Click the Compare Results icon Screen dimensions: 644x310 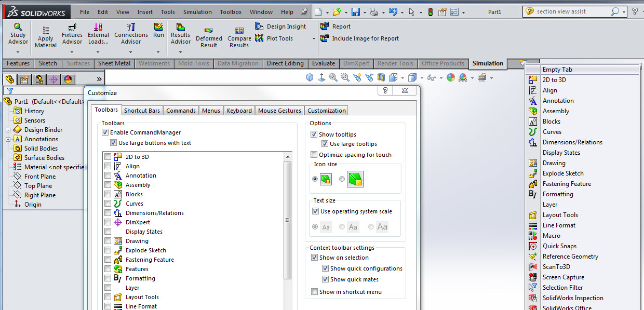[x=239, y=31]
